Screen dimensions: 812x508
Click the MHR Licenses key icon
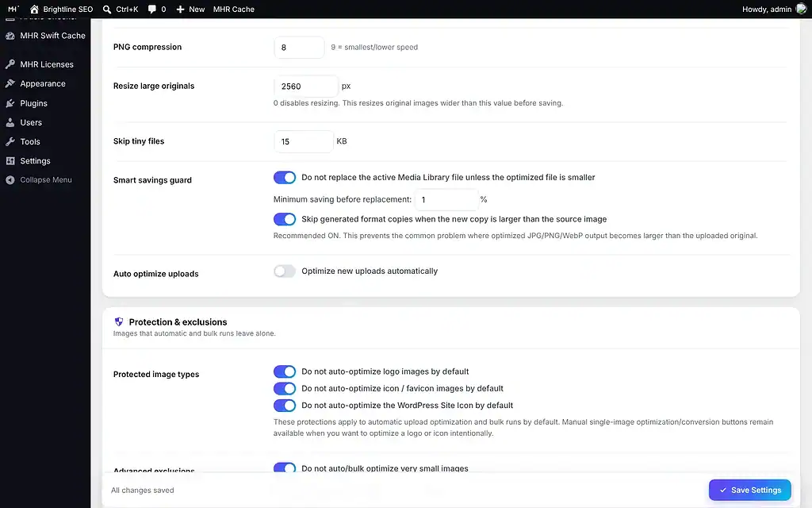pos(10,64)
